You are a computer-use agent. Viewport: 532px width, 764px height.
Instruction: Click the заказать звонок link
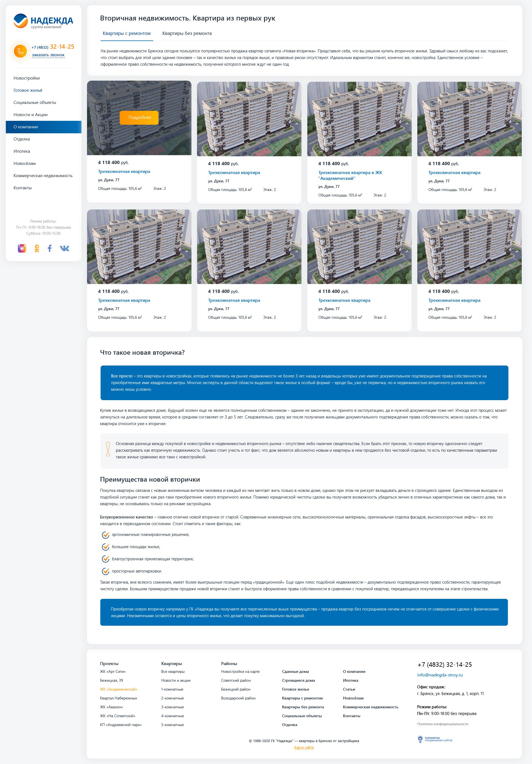(48, 55)
